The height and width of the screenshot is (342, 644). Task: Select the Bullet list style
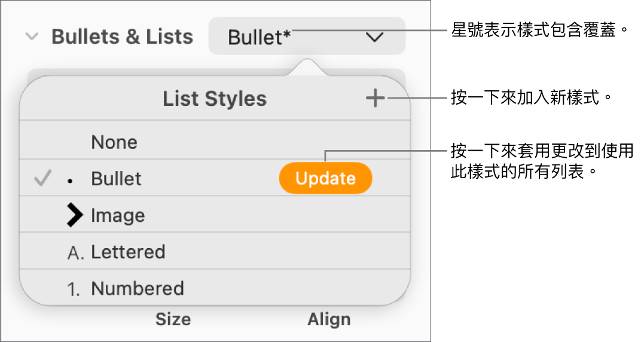pos(116,179)
